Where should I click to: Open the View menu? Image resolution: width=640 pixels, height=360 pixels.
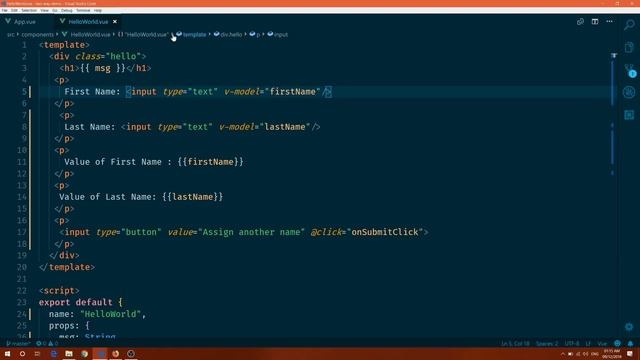(x=44, y=10)
